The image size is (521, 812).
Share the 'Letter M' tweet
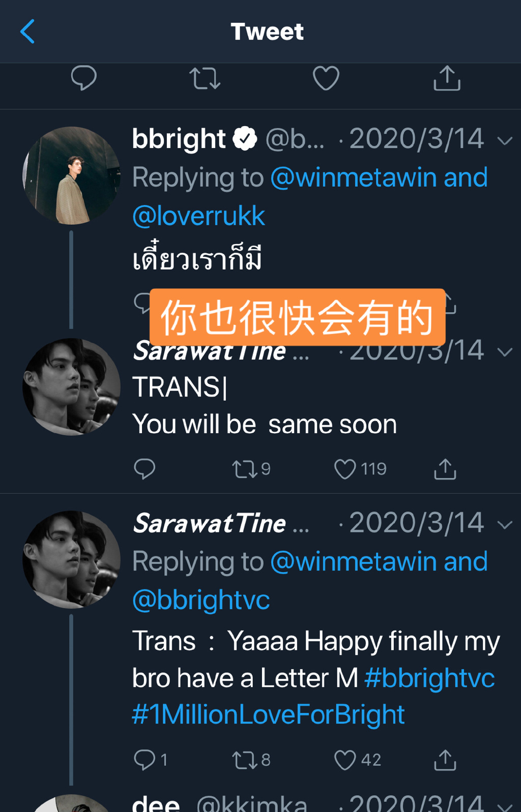pos(445,760)
